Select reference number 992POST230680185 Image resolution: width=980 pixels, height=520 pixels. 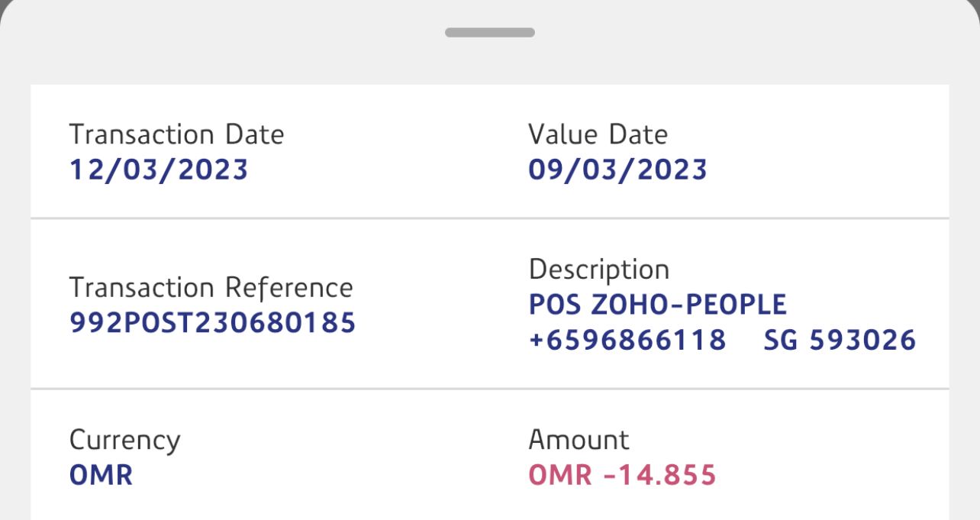pyautogui.click(x=212, y=323)
